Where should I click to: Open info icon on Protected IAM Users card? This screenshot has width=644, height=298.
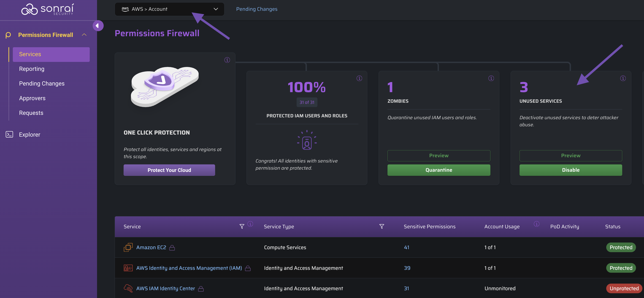pos(359,78)
